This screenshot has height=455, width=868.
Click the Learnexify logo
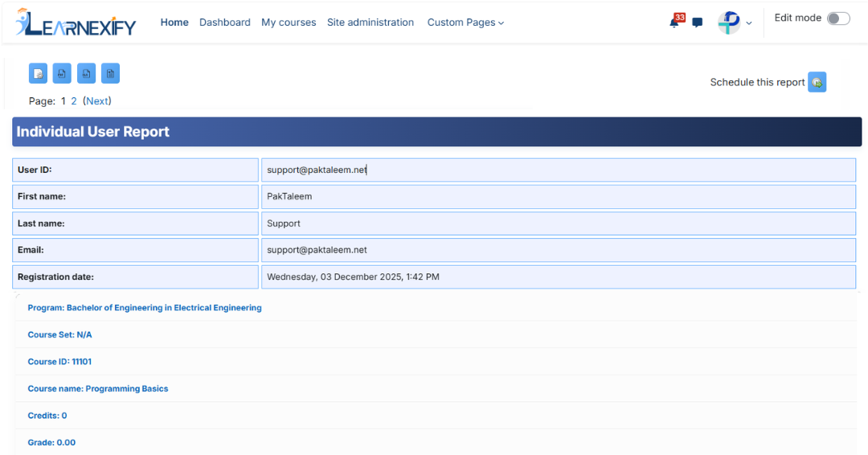tap(76, 23)
